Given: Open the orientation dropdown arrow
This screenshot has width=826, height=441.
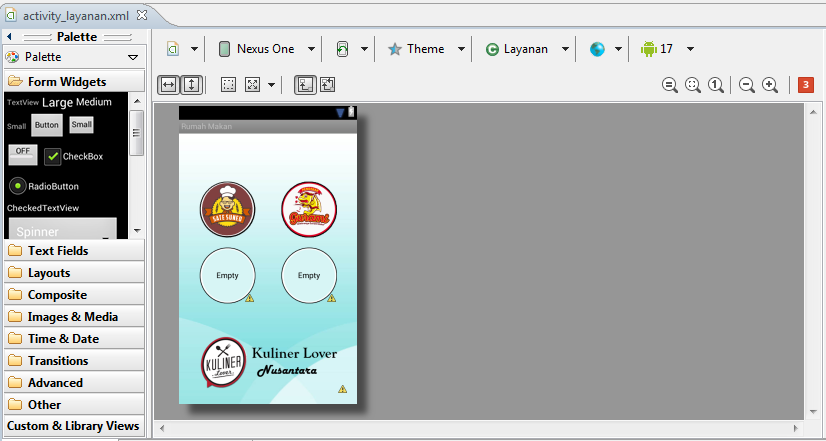Looking at the screenshot, I should (364, 49).
